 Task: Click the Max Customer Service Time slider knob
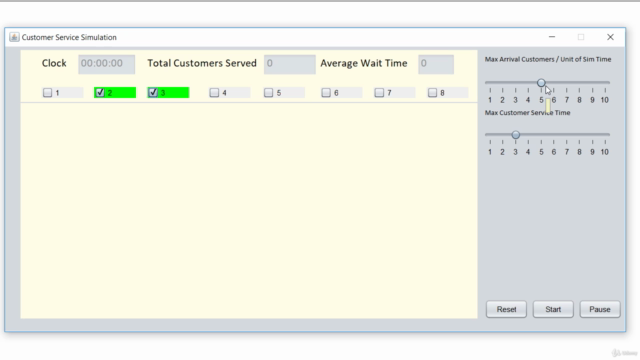tap(516, 135)
